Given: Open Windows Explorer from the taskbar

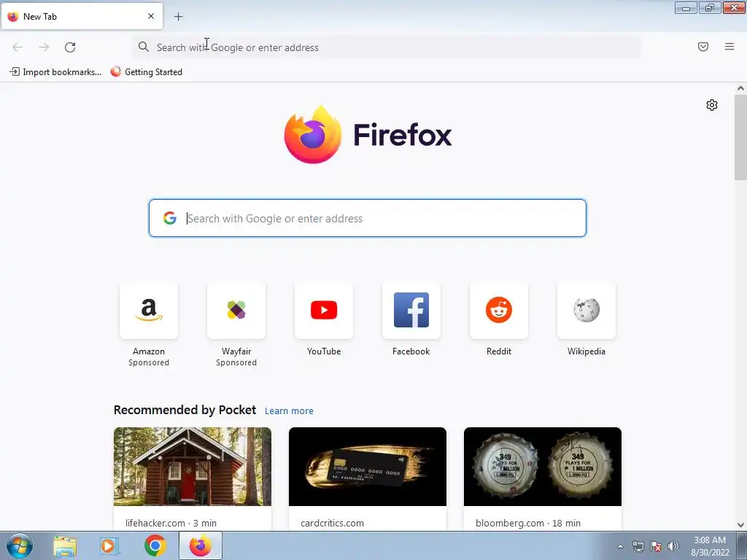Looking at the screenshot, I should (65, 546).
